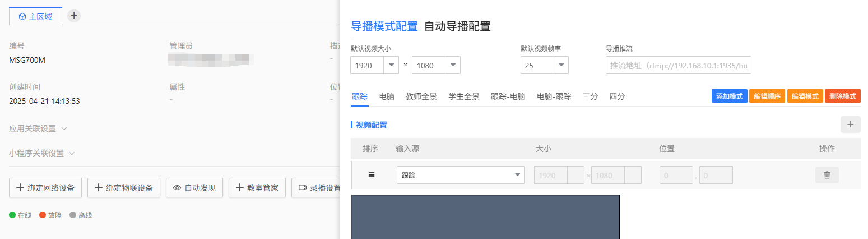Click the trash icon in video row

pos(827,175)
